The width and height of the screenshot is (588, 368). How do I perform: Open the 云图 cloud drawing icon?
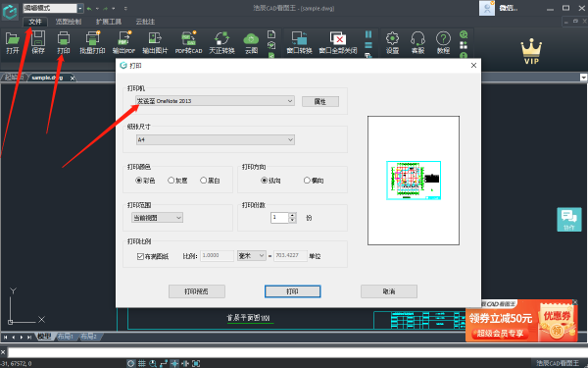(x=251, y=42)
